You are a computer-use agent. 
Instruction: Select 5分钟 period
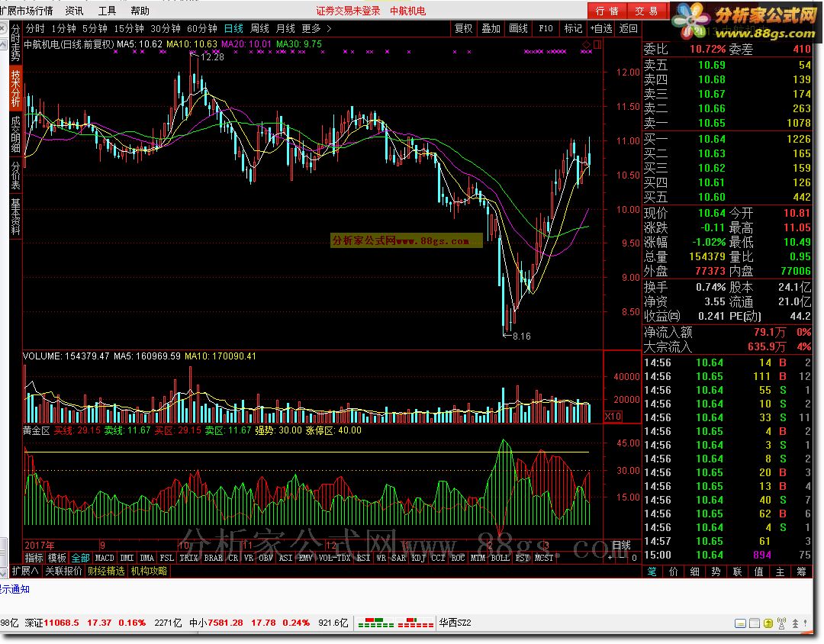95,28
